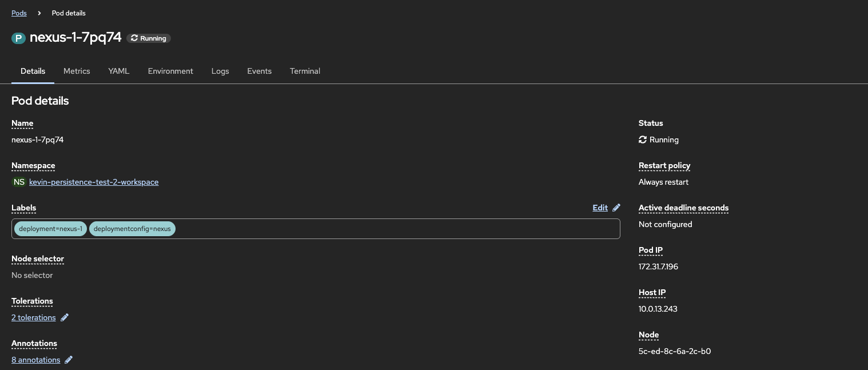Click node value 5c-ed-8c-6a-2c-b0

coord(675,351)
